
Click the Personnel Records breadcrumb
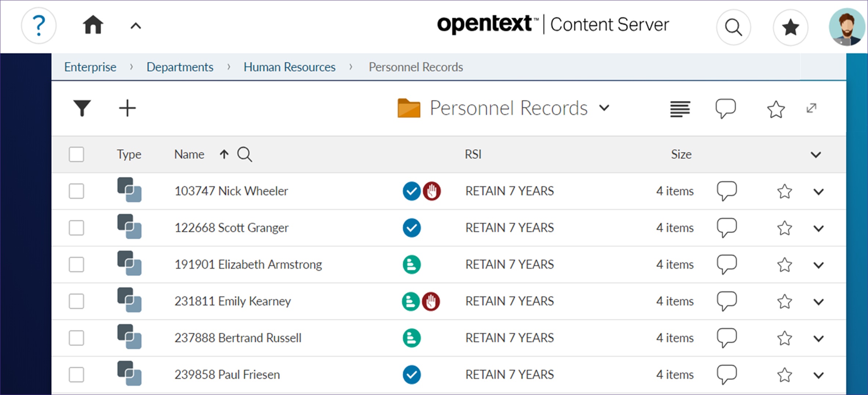pyautogui.click(x=416, y=67)
